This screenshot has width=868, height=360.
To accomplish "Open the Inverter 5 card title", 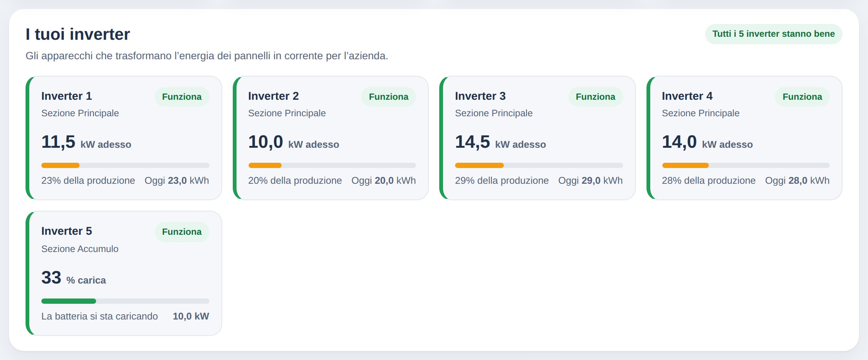I will point(66,231).
